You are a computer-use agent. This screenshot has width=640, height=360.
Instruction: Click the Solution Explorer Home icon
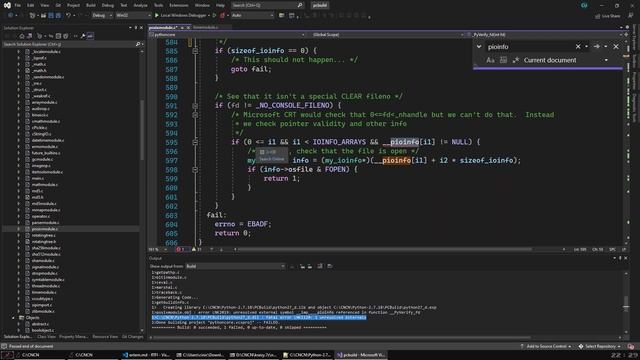pyautogui.click(x=22, y=36)
